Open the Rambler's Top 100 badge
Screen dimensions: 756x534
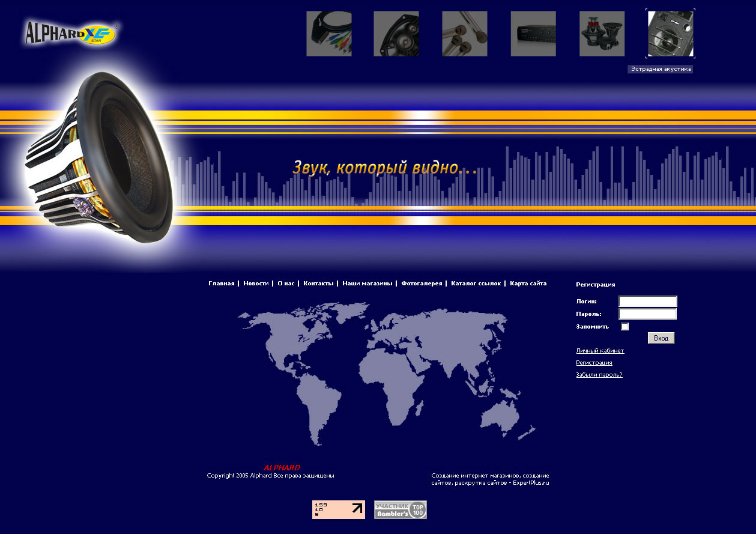(401, 509)
